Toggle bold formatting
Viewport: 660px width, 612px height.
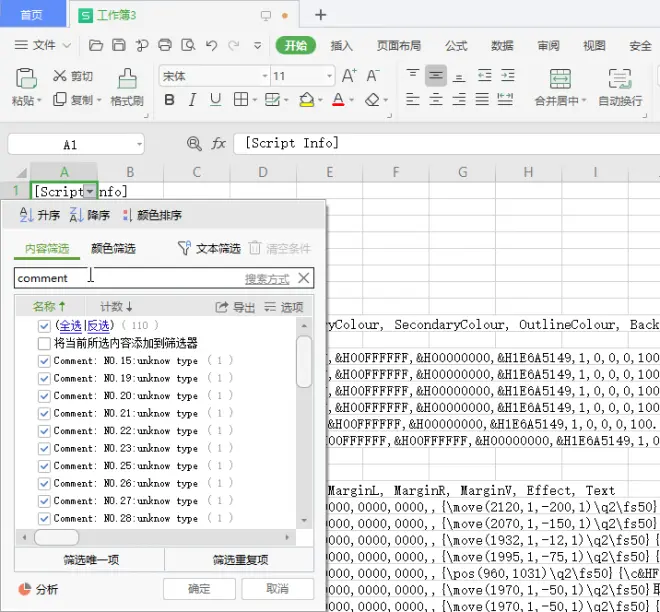coord(169,100)
